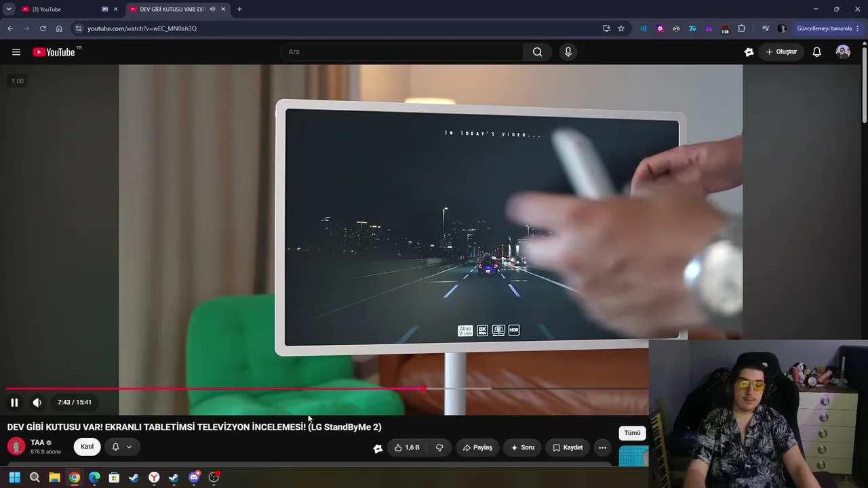Image resolution: width=868 pixels, height=488 pixels.
Task: Open more actions three-dot menu
Action: point(602,447)
